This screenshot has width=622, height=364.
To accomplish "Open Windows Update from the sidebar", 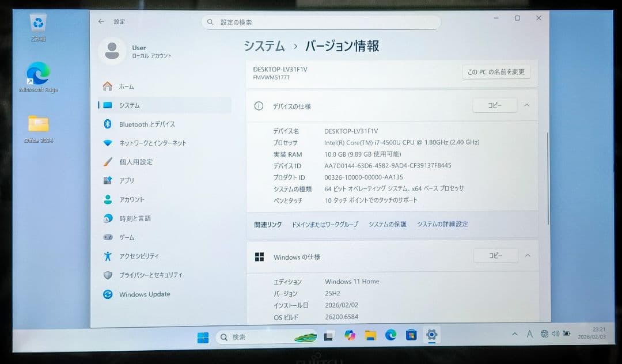I will [145, 294].
